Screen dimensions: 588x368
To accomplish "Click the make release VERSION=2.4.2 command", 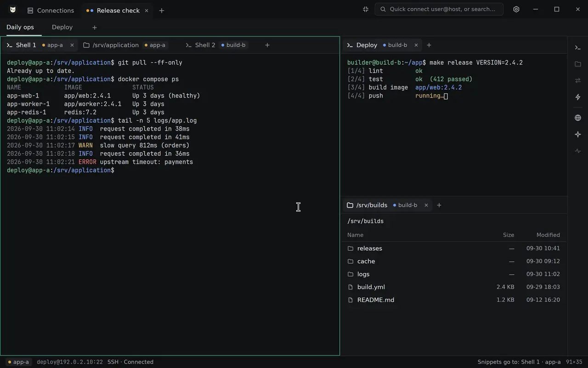I will pos(476,63).
